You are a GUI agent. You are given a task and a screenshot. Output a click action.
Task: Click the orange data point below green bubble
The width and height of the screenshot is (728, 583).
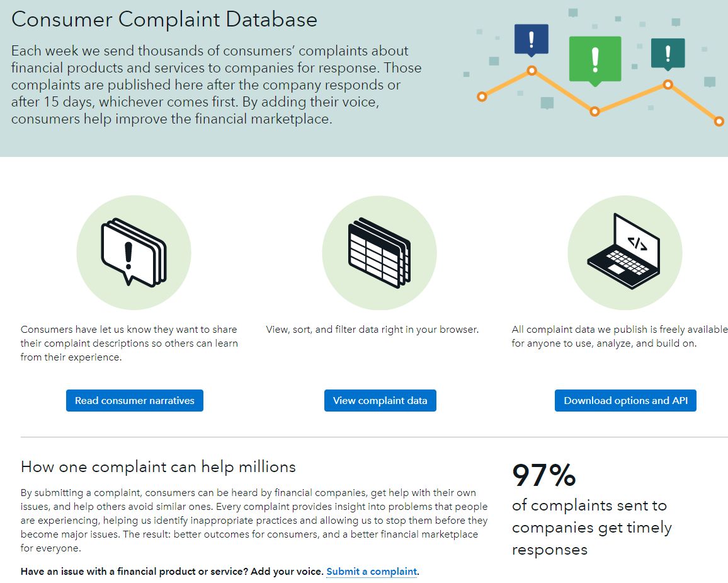(594, 112)
